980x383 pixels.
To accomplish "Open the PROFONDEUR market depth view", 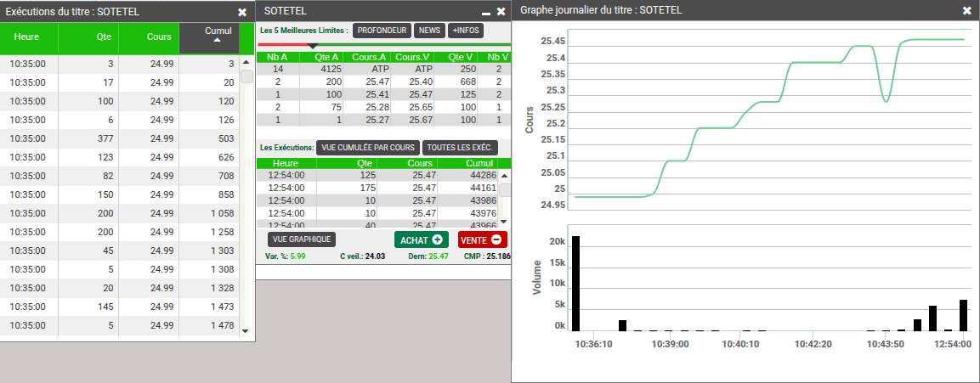I will pos(382,31).
